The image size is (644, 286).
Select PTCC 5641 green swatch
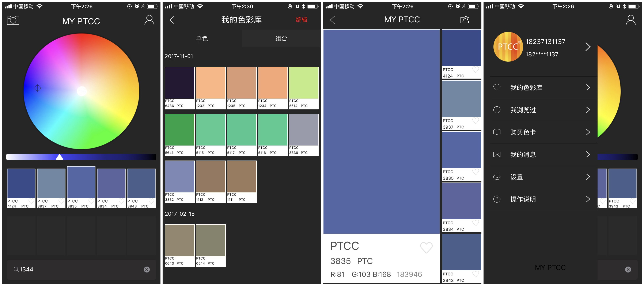tap(179, 135)
